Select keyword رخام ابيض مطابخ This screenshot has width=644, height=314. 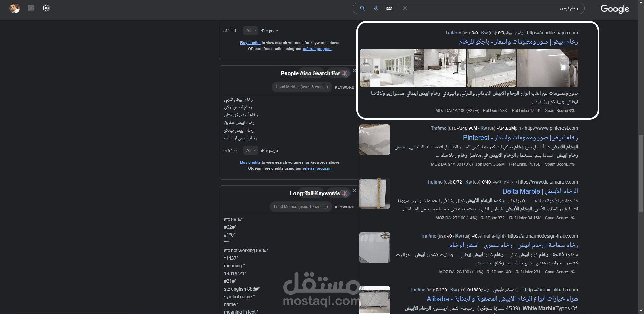[239, 122]
